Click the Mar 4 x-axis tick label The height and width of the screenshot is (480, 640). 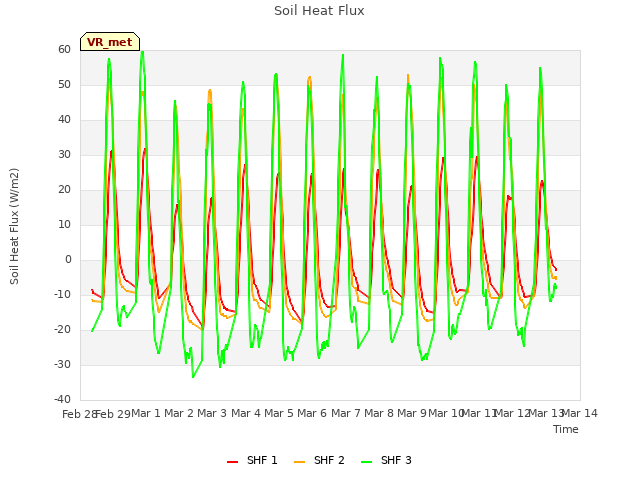click(x=246, y=413)
